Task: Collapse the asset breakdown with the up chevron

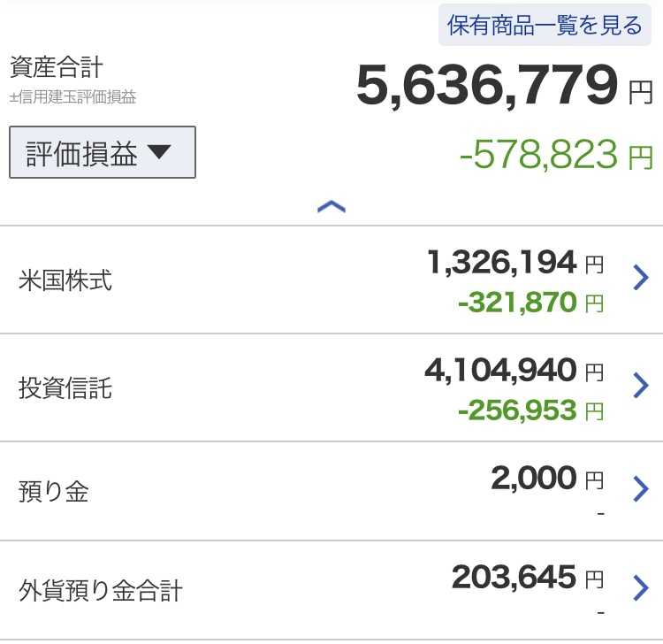Action: pos(331,206)
